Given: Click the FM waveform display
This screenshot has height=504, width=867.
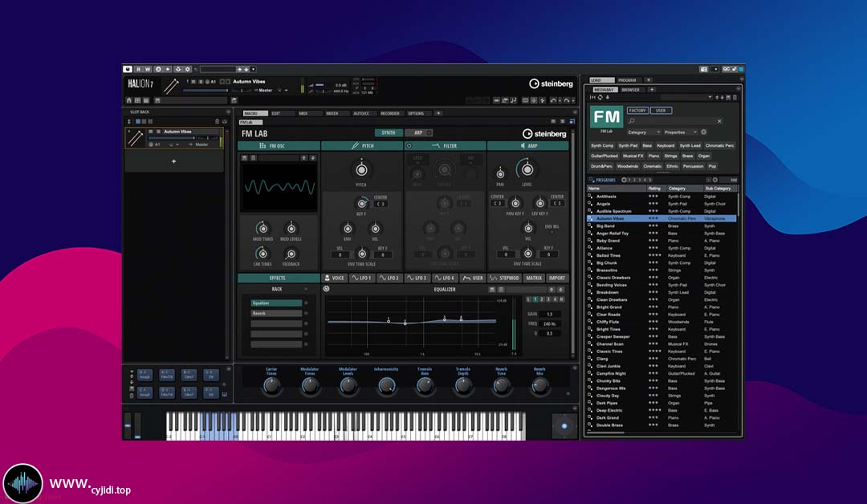Looking at the screenshot, I should 279,187.
